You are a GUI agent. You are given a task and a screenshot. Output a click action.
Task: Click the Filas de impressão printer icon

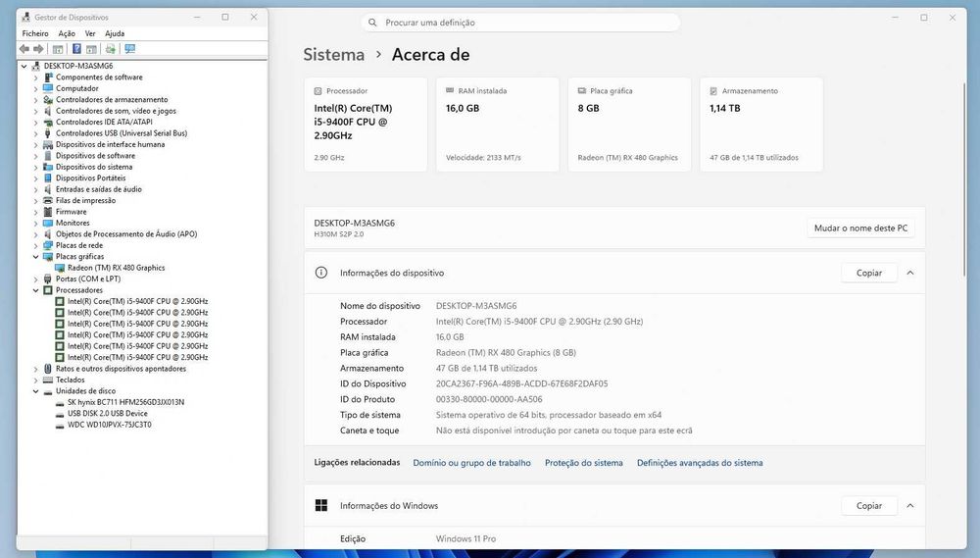[48, 201]
